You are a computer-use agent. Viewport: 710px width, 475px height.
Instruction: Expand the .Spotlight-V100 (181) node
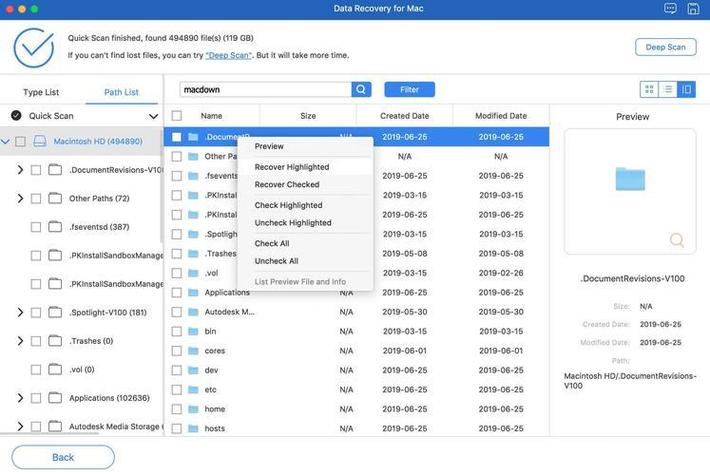click(20, 312)
